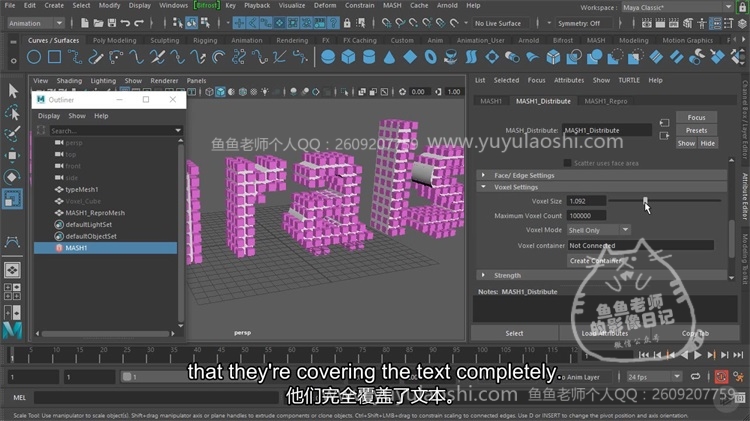Click the time slider at frame 50
The height and width of the screenshot is (421, 750).
[x=244, y=354]
